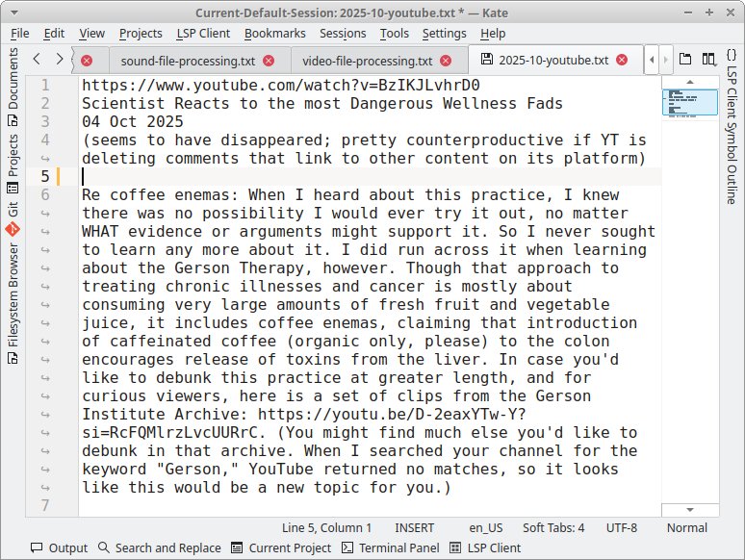Go forward using the next-location arrow
Image resolution: width=745 pixels, height=560 pixels.
(x=60, y=59)
